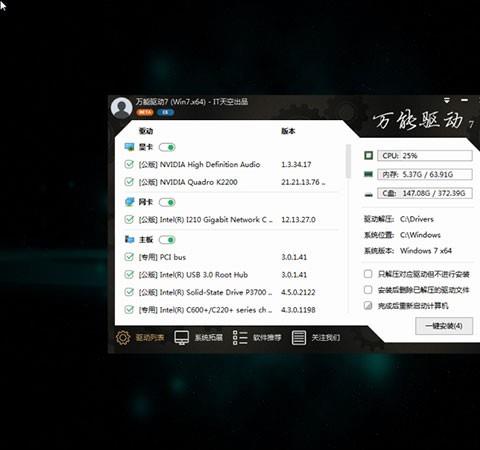Enable 只解压对应驱动但不进行安装 option
Image resolution: width=480 pixels, height=450 pixels.
click(x=368, y=274)
